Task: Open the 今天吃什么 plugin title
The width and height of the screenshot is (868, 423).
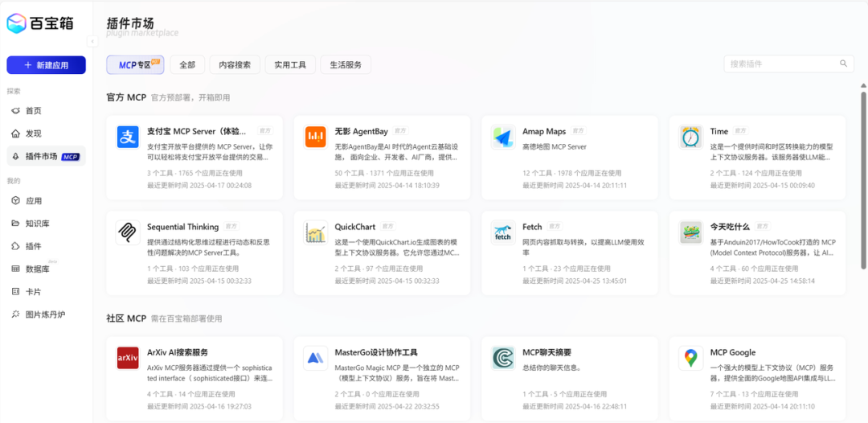Action: pyautogui.click(x=730, y=227)
